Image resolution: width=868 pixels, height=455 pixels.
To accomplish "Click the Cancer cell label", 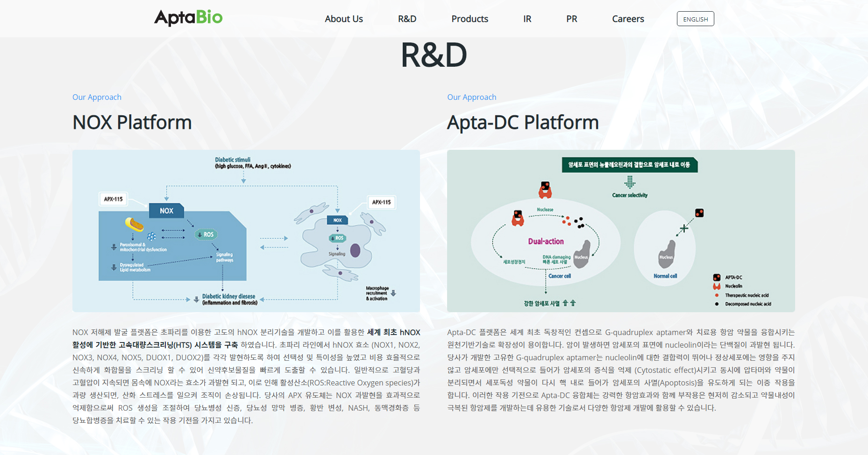I will 560,276.
